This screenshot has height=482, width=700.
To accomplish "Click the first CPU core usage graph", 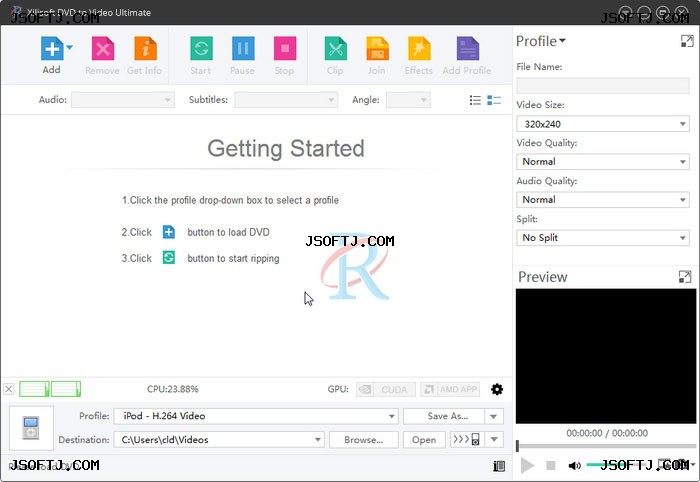I will point(34,389).
